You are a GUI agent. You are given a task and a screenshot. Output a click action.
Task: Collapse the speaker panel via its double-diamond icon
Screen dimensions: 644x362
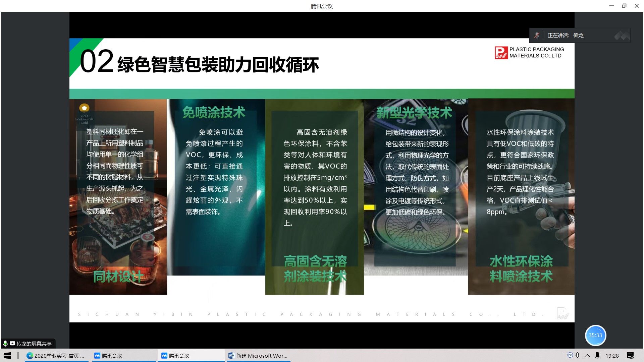[622, 36]
